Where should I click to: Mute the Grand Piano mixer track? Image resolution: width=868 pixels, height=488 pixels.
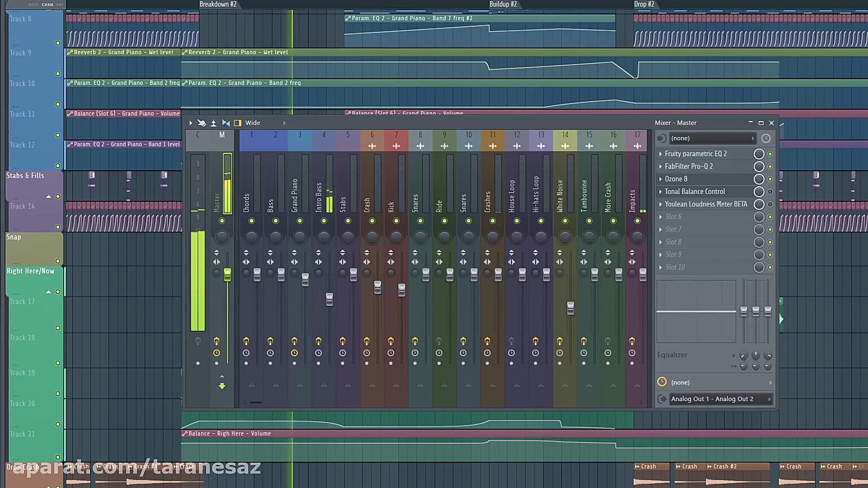[x=299, y=221]
